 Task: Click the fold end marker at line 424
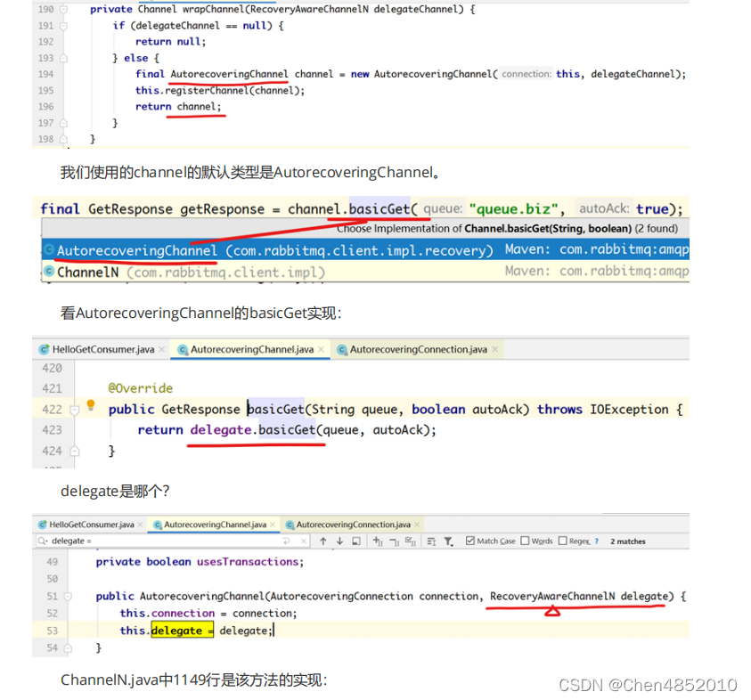[x=74, y=451]
